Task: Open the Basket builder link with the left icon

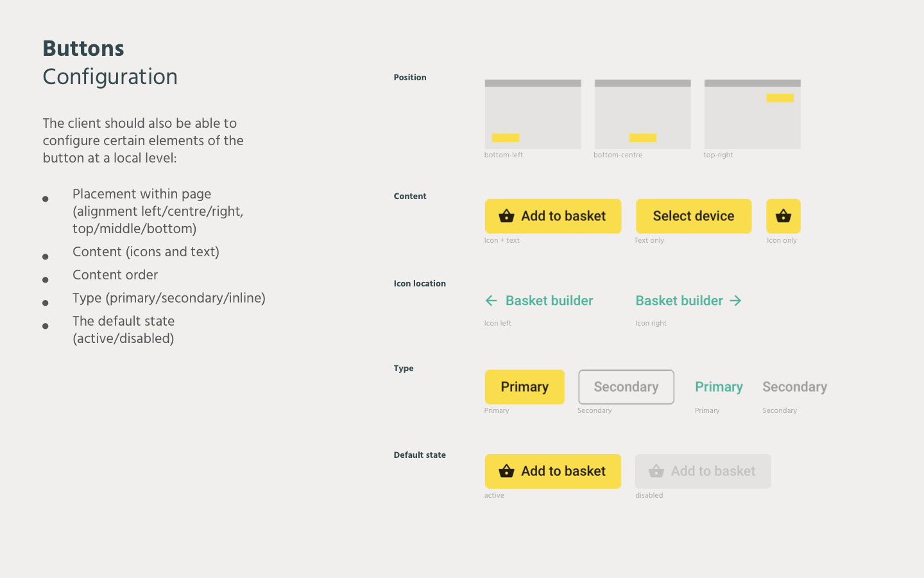Action: point(549,301)
